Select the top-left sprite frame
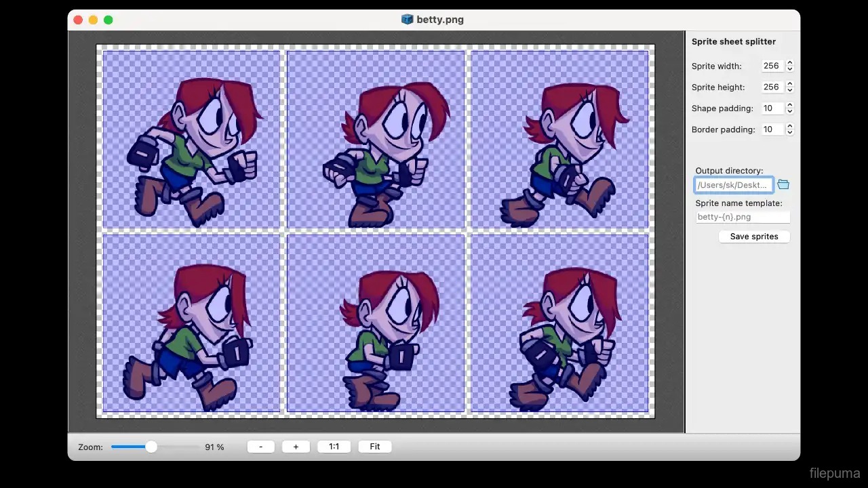Image resolution: width=868 pixels, height=488 pixels. 191,140
